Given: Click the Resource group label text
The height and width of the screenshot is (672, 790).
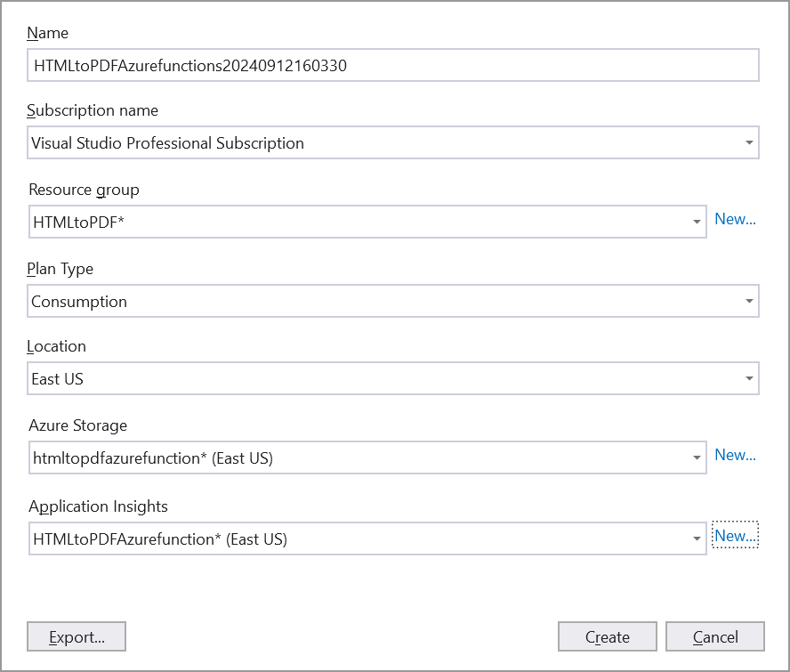Looking at the screenshot, I should tap(84, 190).
